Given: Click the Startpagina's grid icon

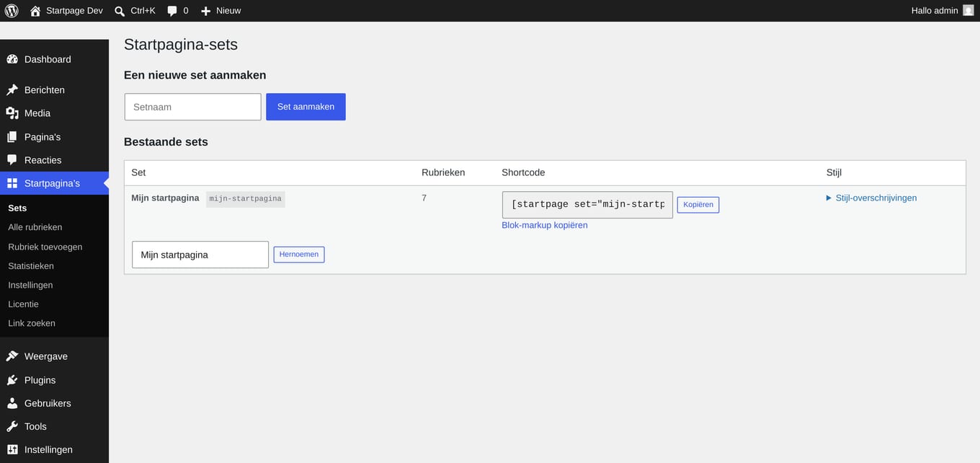Looking at the screenshot, I should point(12,183).
